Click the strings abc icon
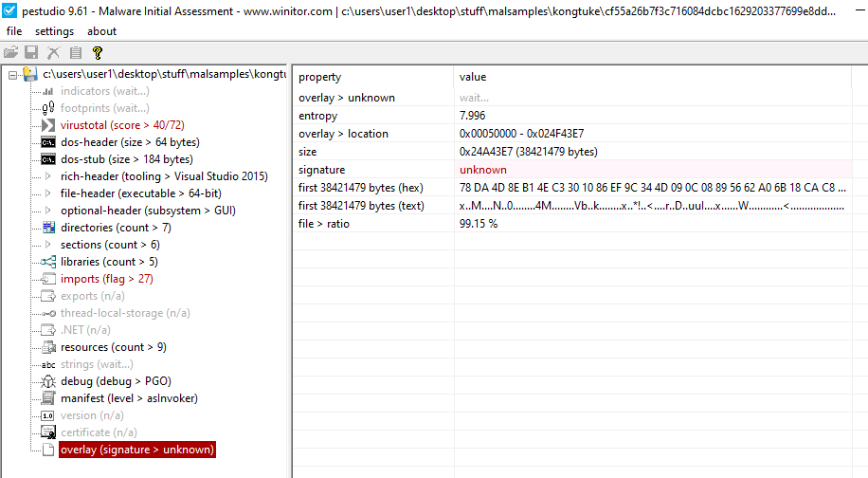Viewport: 868px width, 478px height. coord(48,364)
